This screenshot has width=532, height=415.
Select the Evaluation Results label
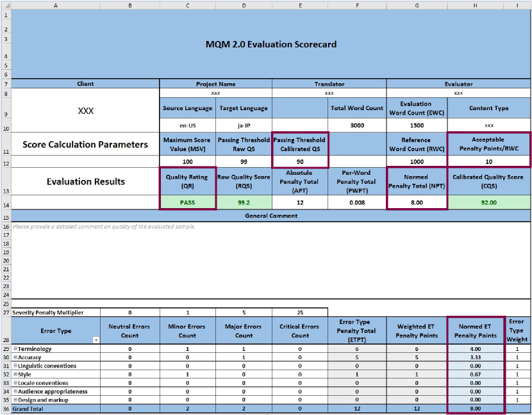click(x=85, y=181)
